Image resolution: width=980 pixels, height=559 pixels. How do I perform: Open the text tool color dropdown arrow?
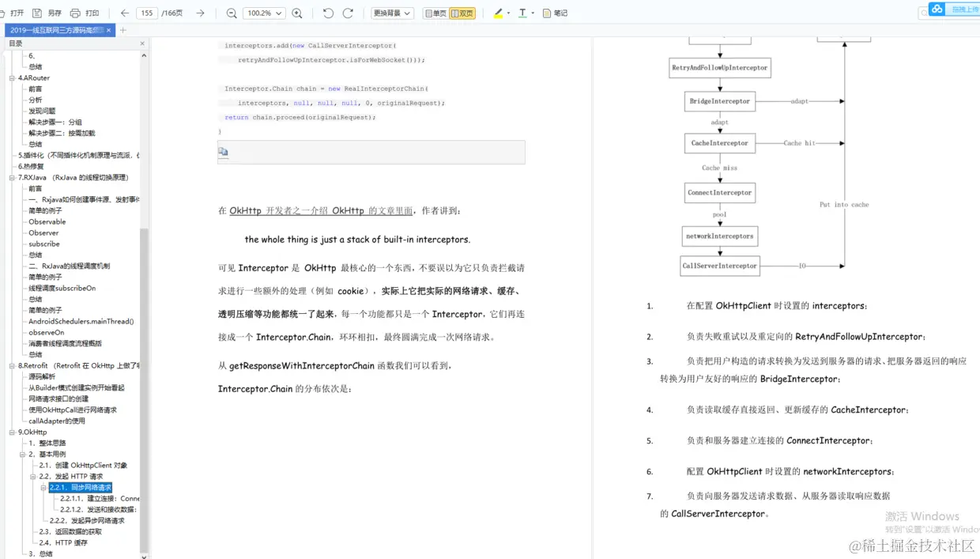click(533, 13)
